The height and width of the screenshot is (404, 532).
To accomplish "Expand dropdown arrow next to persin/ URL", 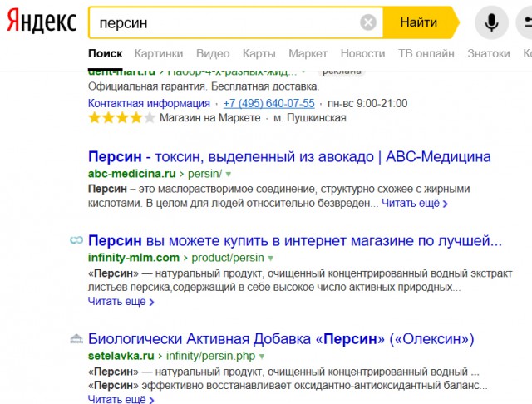I will 229,175.
